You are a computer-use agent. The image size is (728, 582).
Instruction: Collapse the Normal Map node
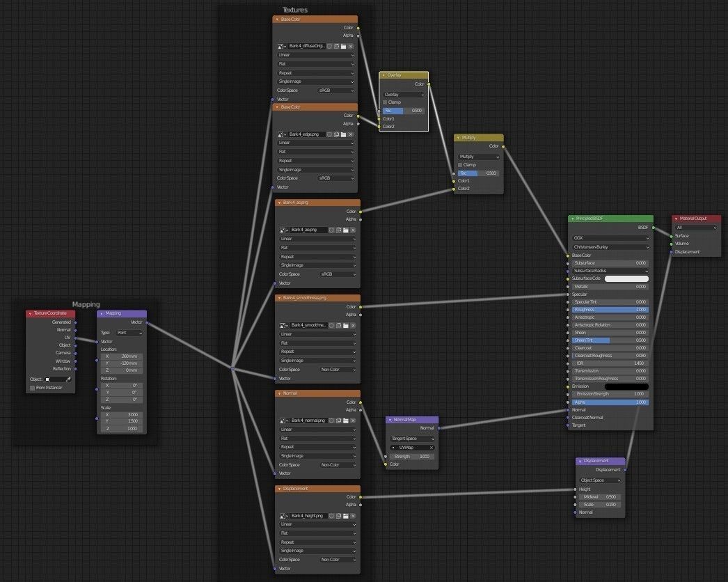coord(390,420)
